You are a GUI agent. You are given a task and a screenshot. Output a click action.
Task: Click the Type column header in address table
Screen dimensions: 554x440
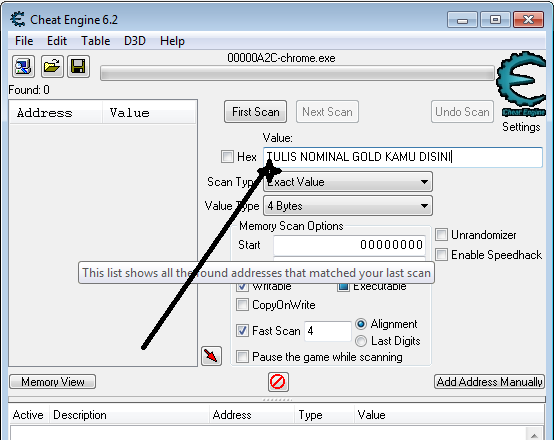(x=324, y=415)
